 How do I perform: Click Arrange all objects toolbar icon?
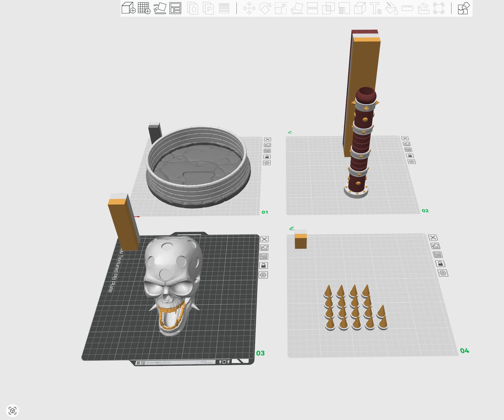(x=175, y=8)
